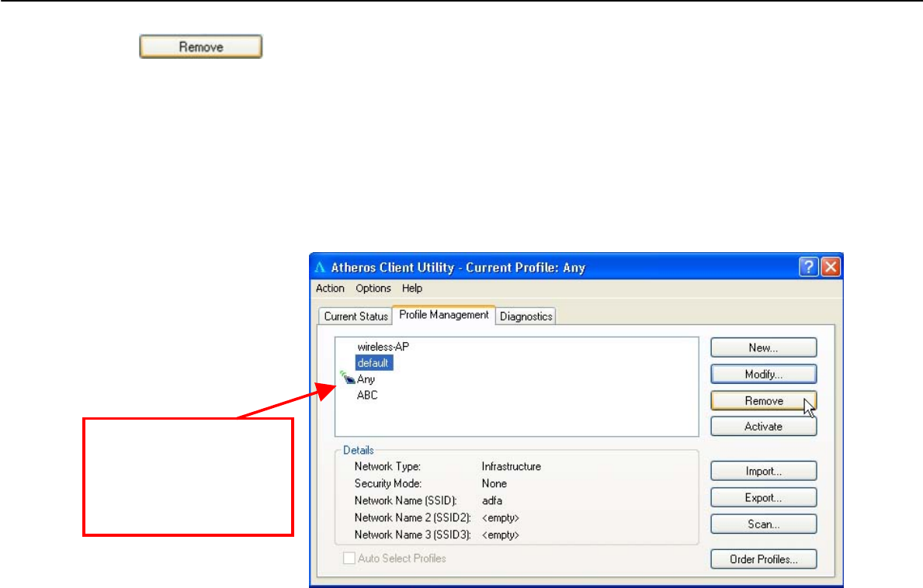Click the Network Name 2 (SSID2) label

tap(413, 517)
